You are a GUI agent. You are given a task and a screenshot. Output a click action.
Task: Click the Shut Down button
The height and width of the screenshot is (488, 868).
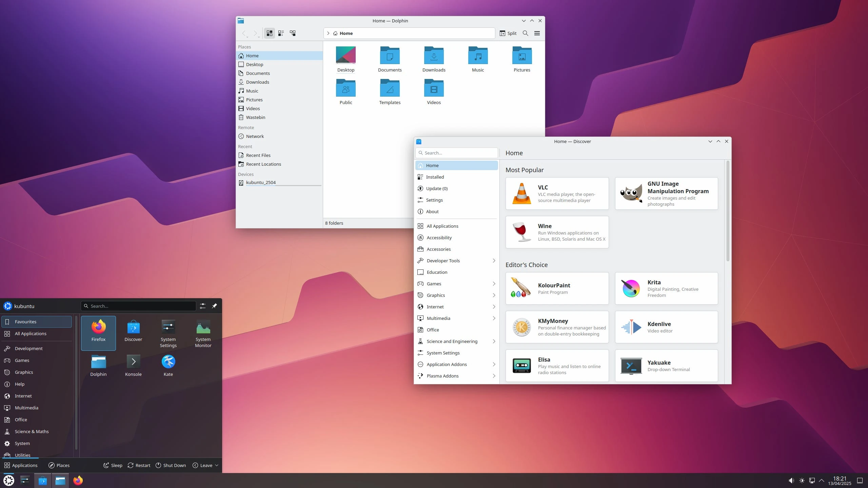click(171, 465)
